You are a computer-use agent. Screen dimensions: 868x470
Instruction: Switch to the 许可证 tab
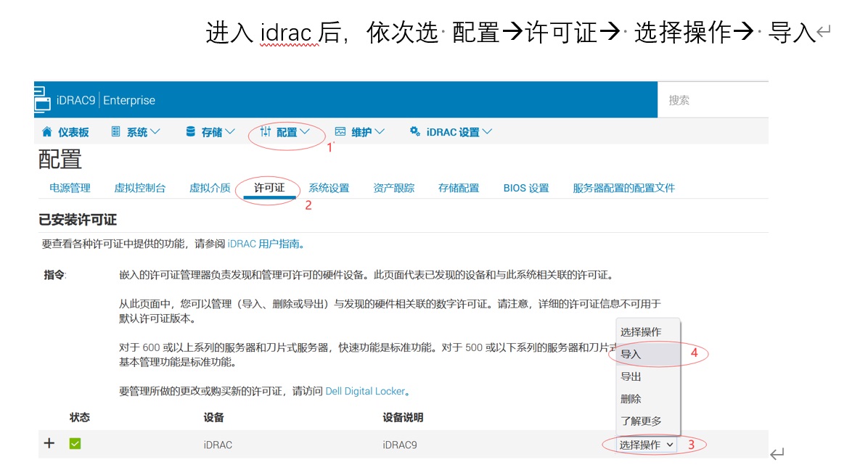click(x=269, y=188)
